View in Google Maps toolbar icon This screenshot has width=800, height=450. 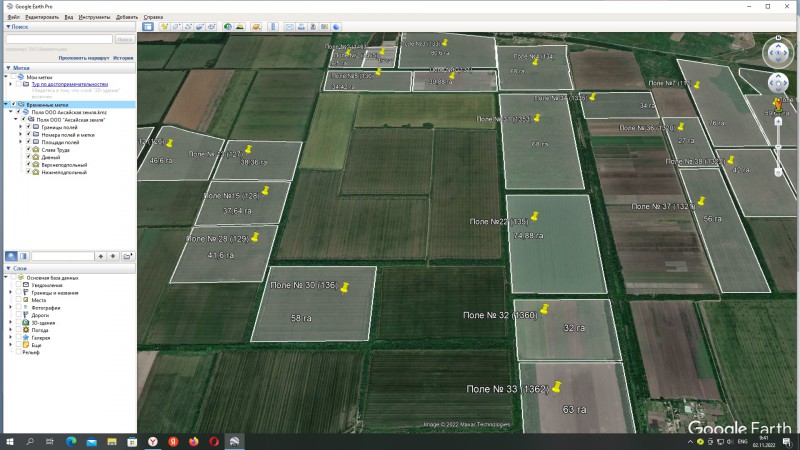324,27
